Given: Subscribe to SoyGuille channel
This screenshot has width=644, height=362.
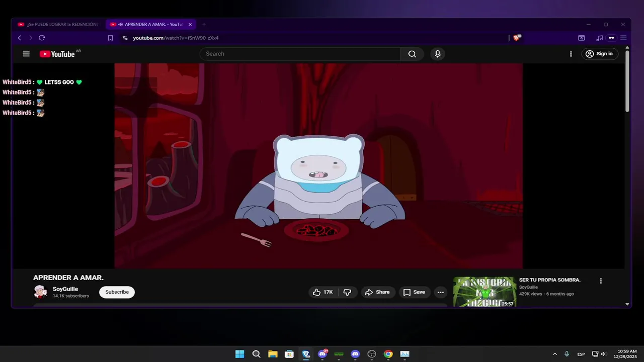Looking at the screenshot, I should coord(117,292).
